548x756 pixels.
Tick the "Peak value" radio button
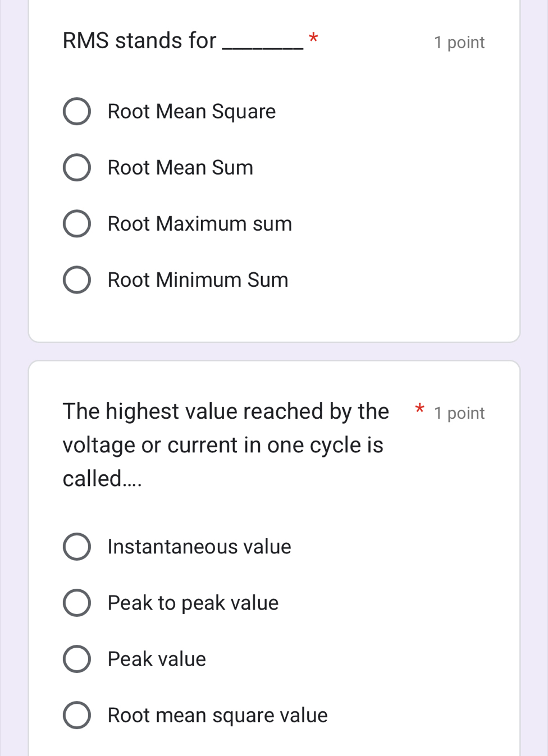click(x=77, y=659)
